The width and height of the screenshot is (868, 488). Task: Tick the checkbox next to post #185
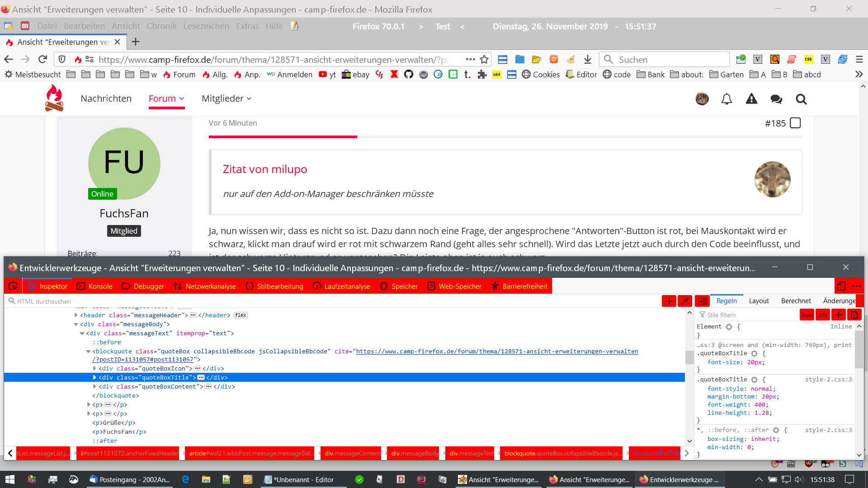pyautogui.click(x=795, y=123)
